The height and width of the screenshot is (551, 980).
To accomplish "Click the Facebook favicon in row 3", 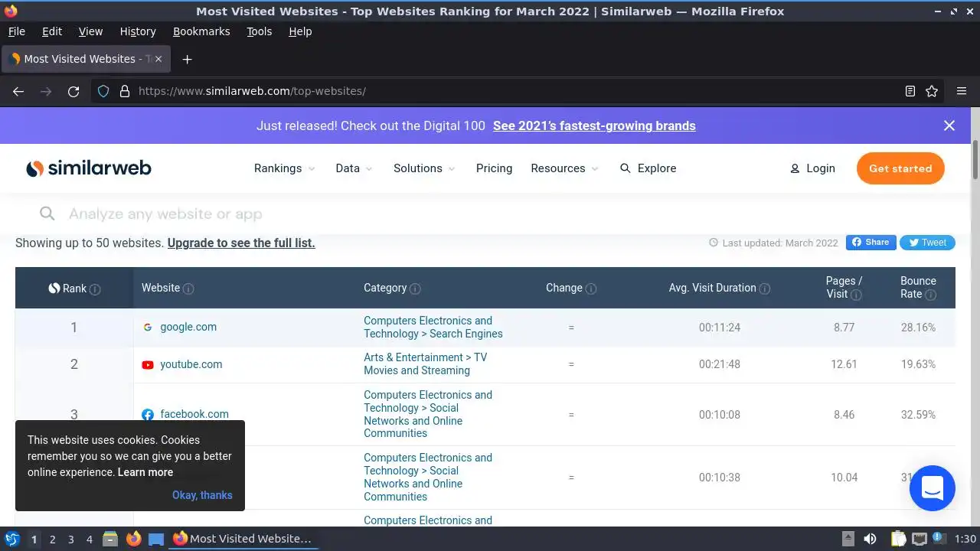I will pyautogui.click(x=148, y=415).
